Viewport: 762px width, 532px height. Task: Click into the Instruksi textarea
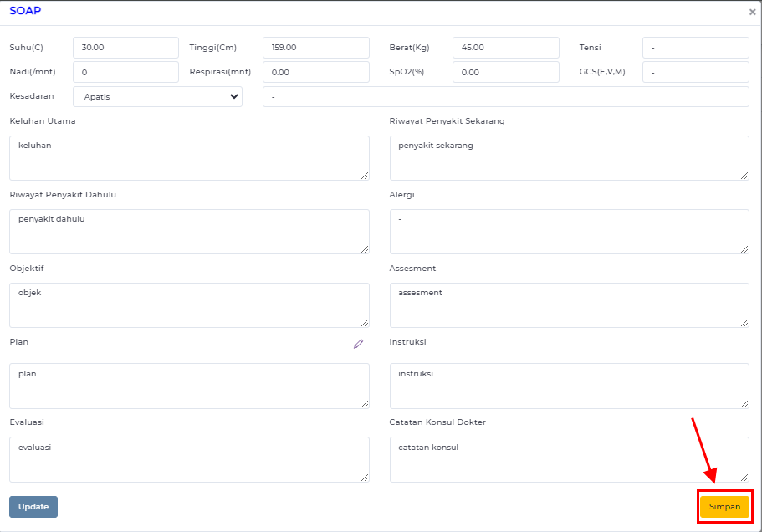pos(569,386)
